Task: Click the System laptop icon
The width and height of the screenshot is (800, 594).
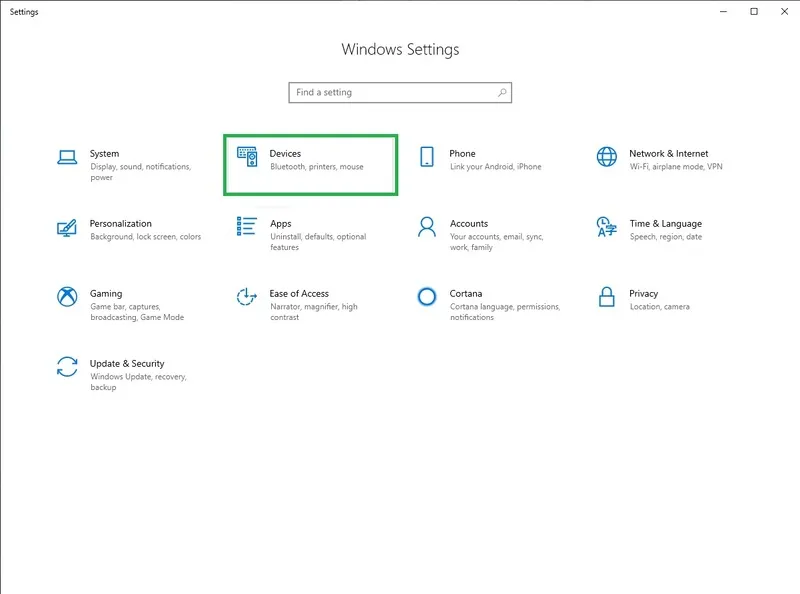Action: click(67, 157)
